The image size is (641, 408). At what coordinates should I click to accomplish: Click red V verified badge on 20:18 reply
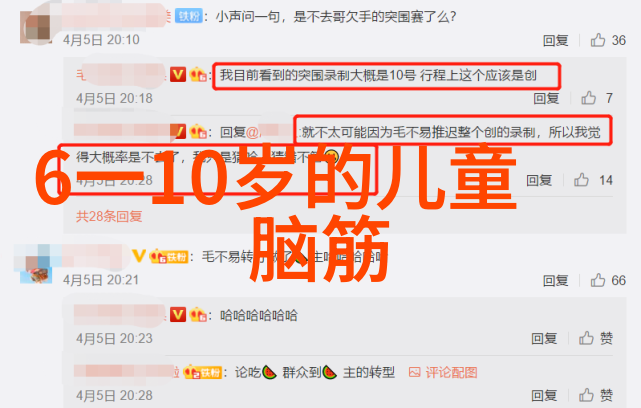[178, 75]
